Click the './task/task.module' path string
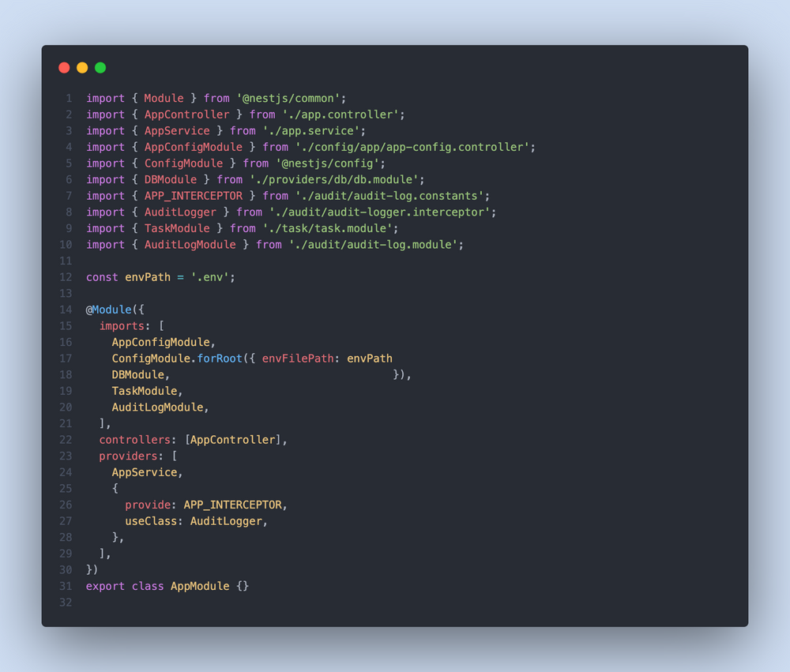 328,228
